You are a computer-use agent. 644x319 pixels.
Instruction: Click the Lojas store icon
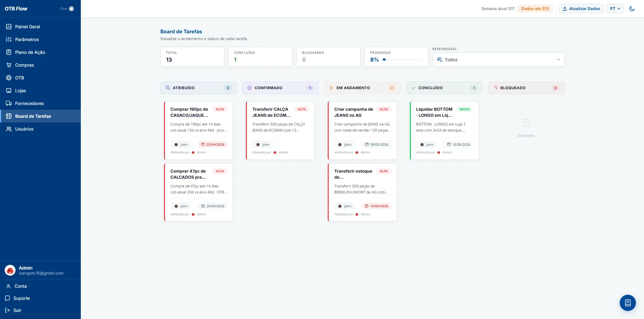(x=9, y=91)
